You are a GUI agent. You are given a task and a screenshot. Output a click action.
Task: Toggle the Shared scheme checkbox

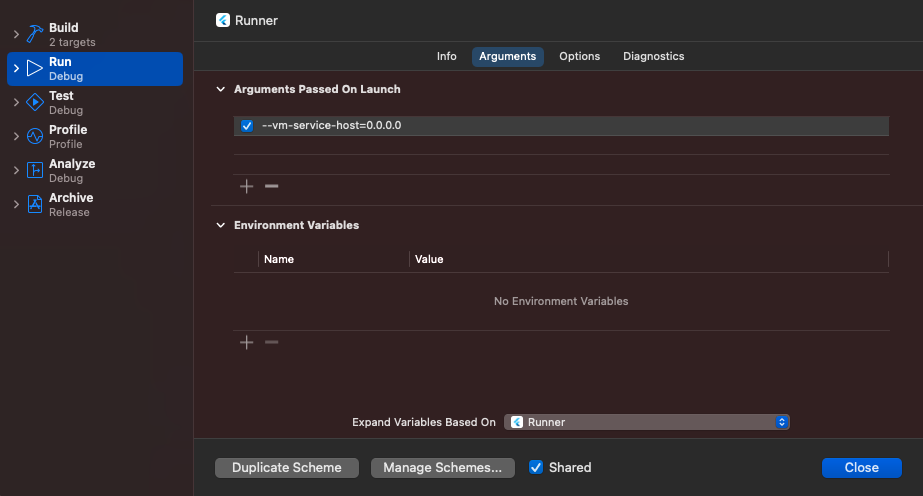pos(536,467)
